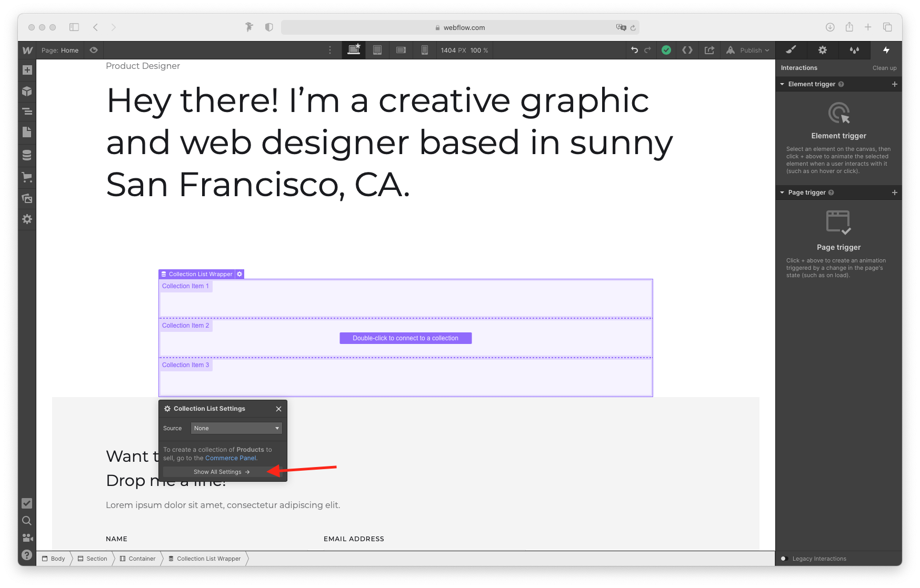Open the Assets panel
The image size is (920, 588).
[x=27, y=198]
